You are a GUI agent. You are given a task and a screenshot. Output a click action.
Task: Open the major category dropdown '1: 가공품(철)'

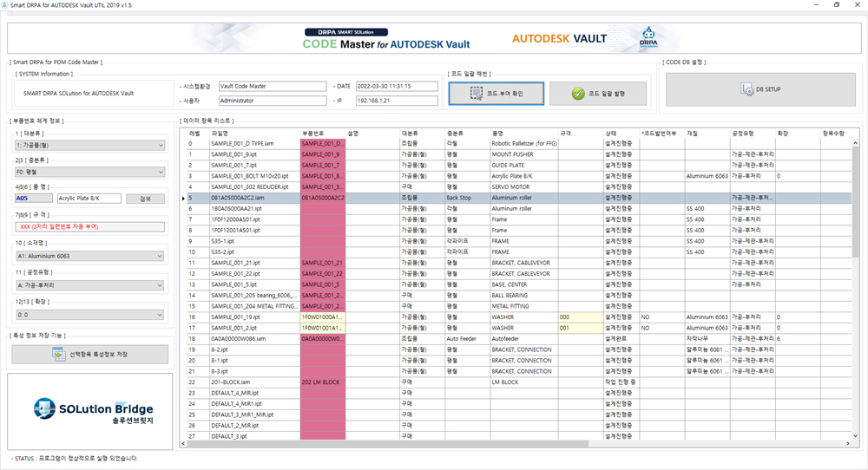89,146
